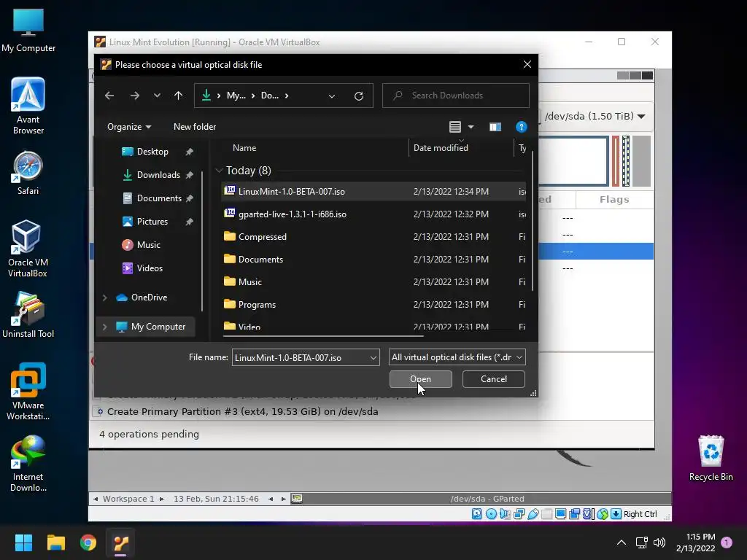Expand the address bar history dropdown
747x560 pixels.
(x=332, y=96)
